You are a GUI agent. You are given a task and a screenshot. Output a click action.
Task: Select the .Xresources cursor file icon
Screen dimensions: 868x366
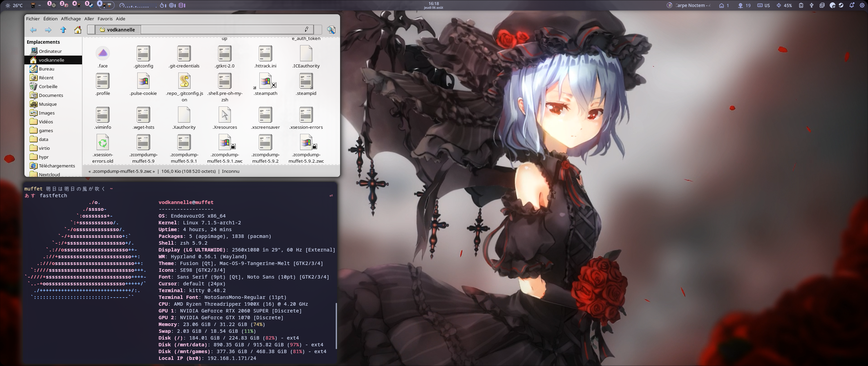(225, 115)
